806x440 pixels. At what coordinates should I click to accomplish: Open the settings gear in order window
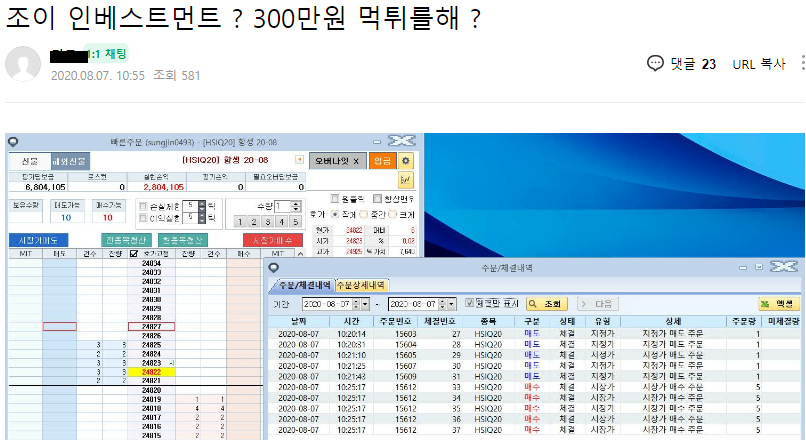point(405,160)
